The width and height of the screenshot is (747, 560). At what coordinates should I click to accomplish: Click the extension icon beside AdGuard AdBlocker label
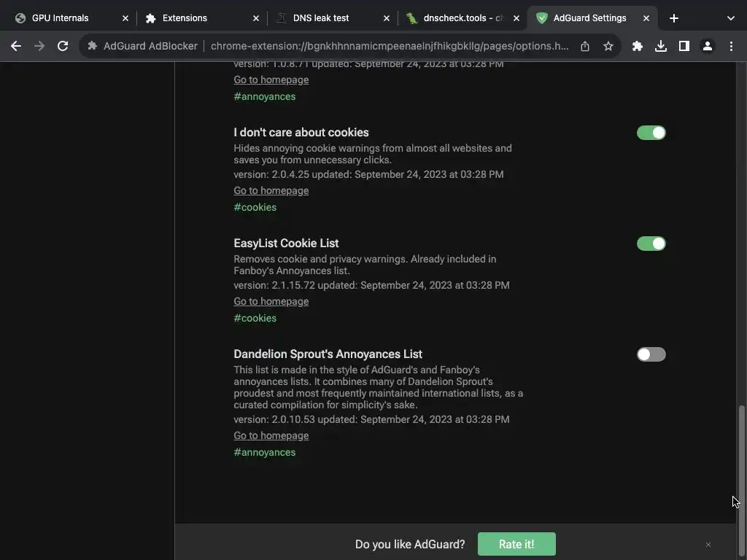pos(93,46)
